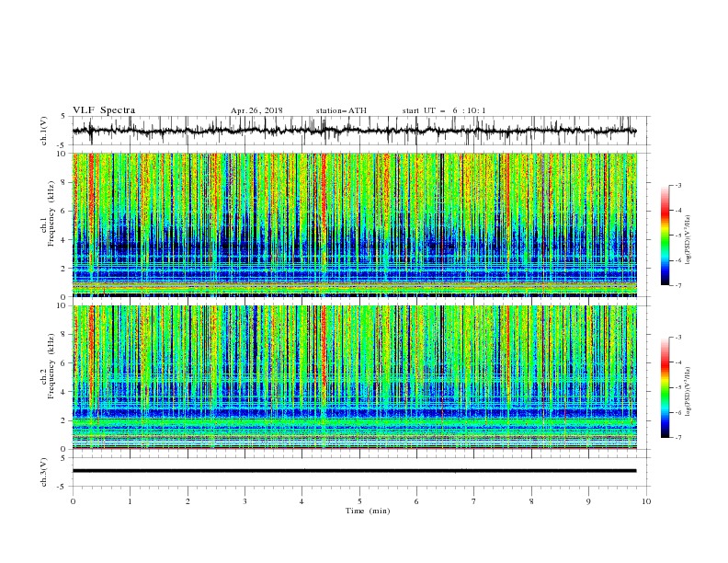Click the ch.1 voltage waveform trace
This screenshot has height=563, width=728.
(354, 131)
